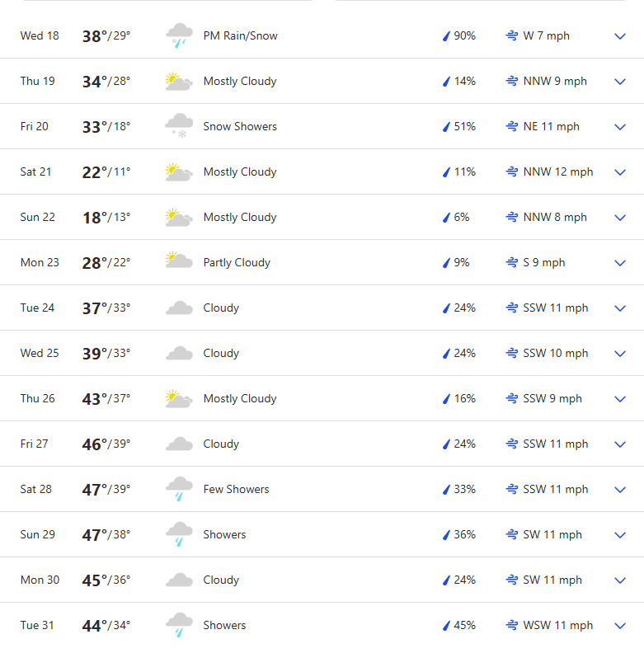Click the raindrop icon beside 90% precipitation
The image size is (644, 653).
[x=446, y=36]
